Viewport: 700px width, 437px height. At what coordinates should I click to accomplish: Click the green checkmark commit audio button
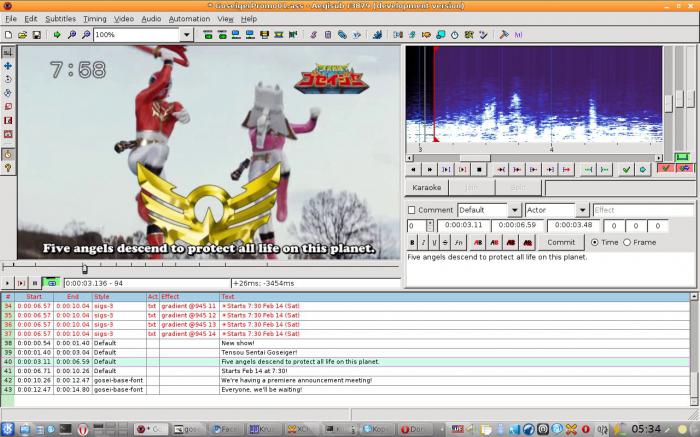626,170
